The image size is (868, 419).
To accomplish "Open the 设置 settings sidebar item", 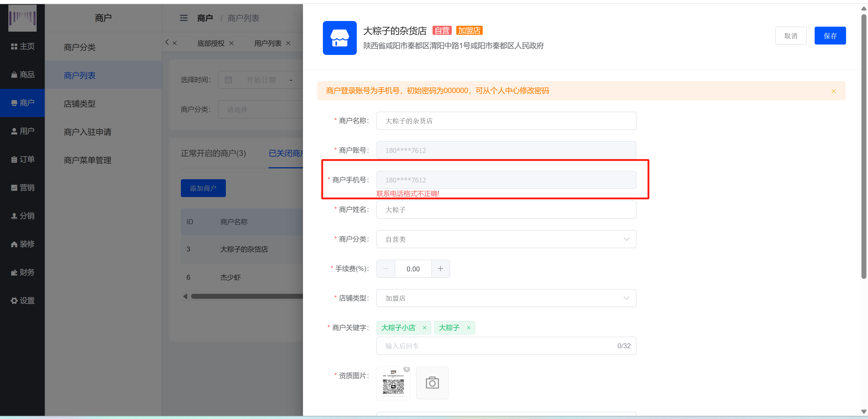I will click(x=22, y=300).
